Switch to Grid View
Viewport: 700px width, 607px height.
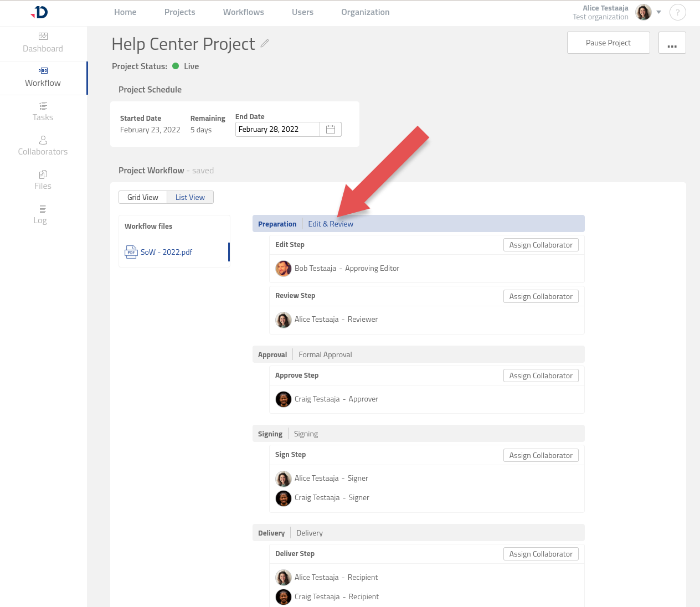[x=142, y=197]
